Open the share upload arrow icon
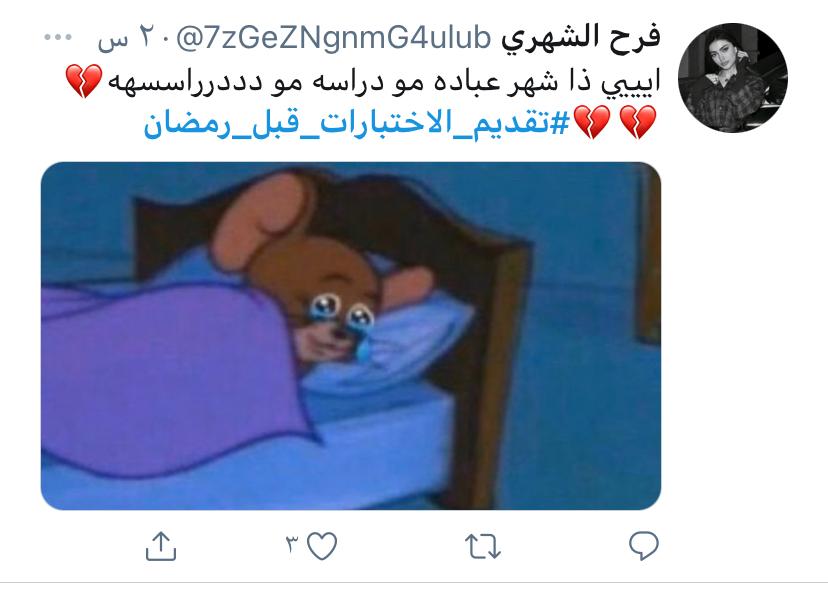Viewport: 828px width, 598px height. (161, 546)
